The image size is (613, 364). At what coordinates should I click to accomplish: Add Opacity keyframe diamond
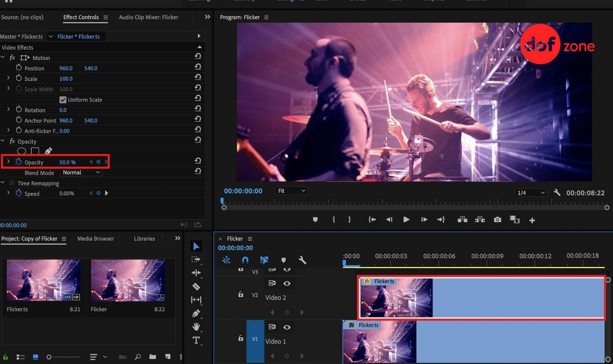[98, 162]
